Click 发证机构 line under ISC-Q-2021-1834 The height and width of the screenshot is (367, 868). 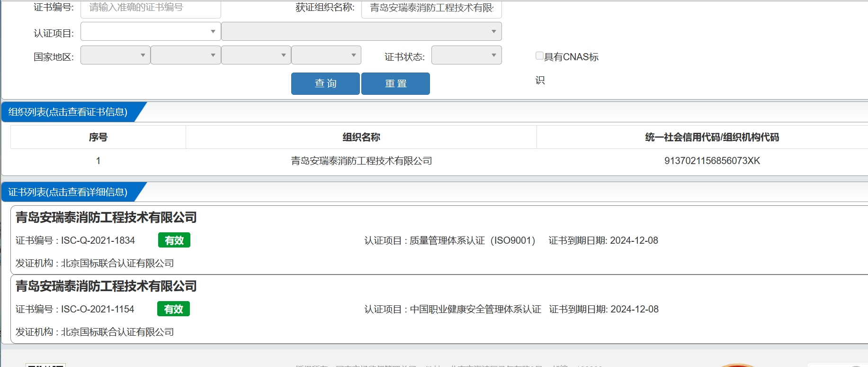95,263
